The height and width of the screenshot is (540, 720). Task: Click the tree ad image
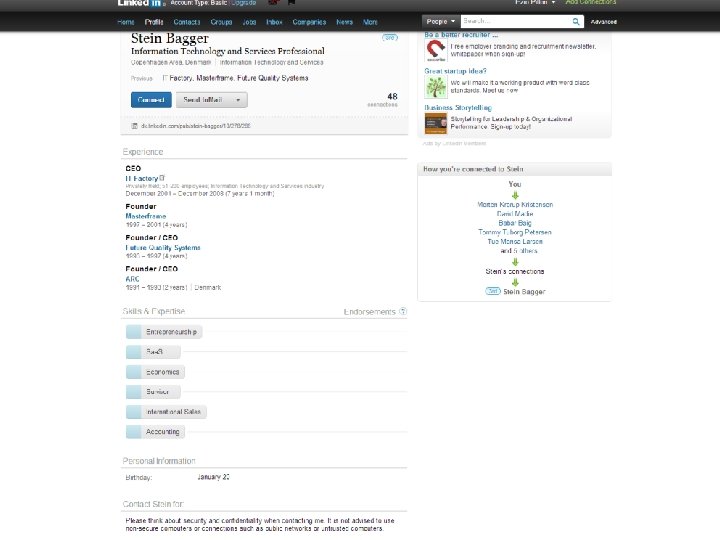(x=435, y=87)
